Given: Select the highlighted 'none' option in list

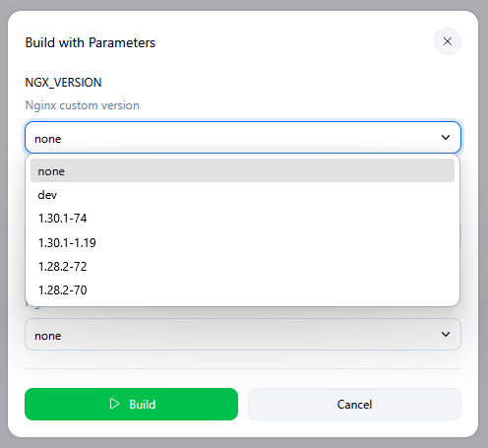Looking at the screenshot, I should point(242,170).
